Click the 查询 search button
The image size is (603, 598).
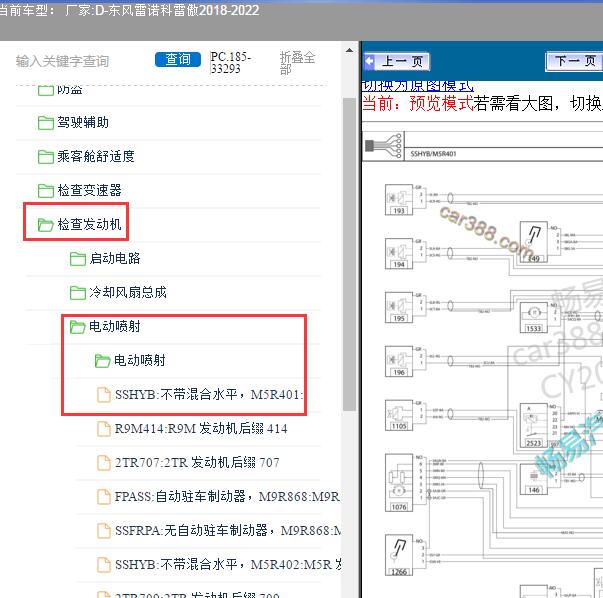pyautogui.click(x=178, y=60)
